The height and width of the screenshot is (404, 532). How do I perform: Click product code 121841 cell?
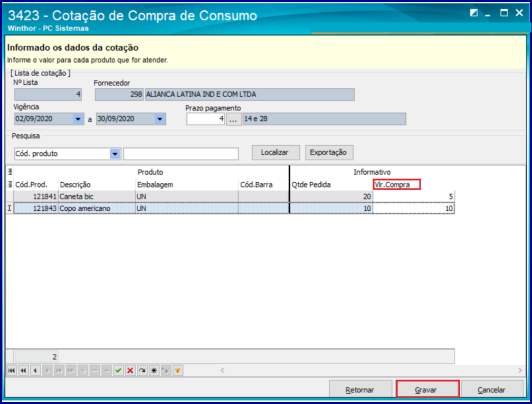[36, 197]
